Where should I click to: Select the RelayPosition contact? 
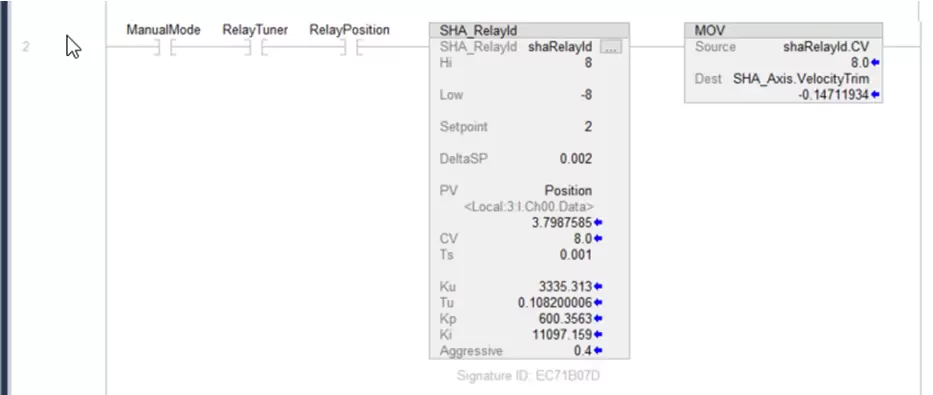(x=351, y=47)
